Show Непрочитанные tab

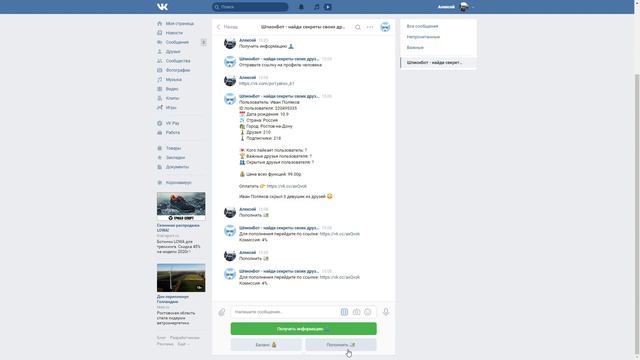[423, 37]
